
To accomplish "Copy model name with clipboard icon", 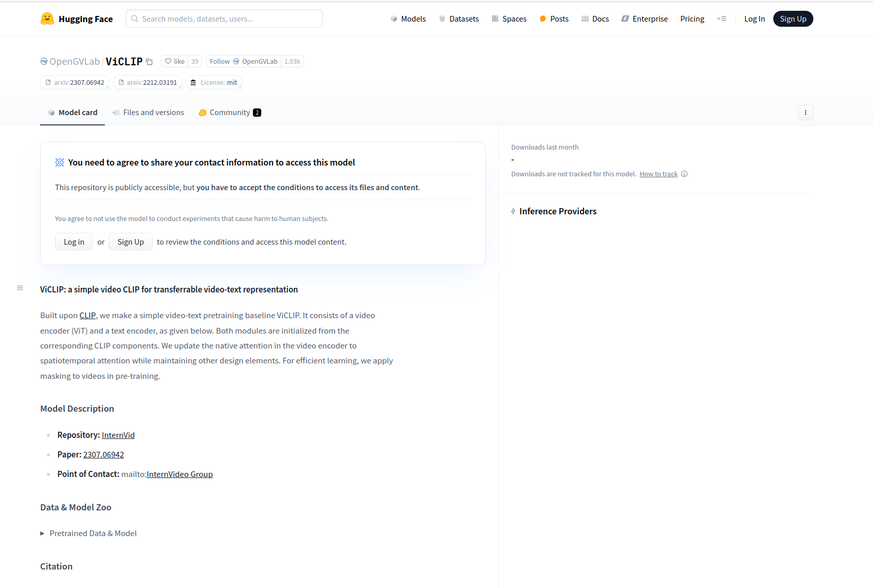I will [150, 62].
